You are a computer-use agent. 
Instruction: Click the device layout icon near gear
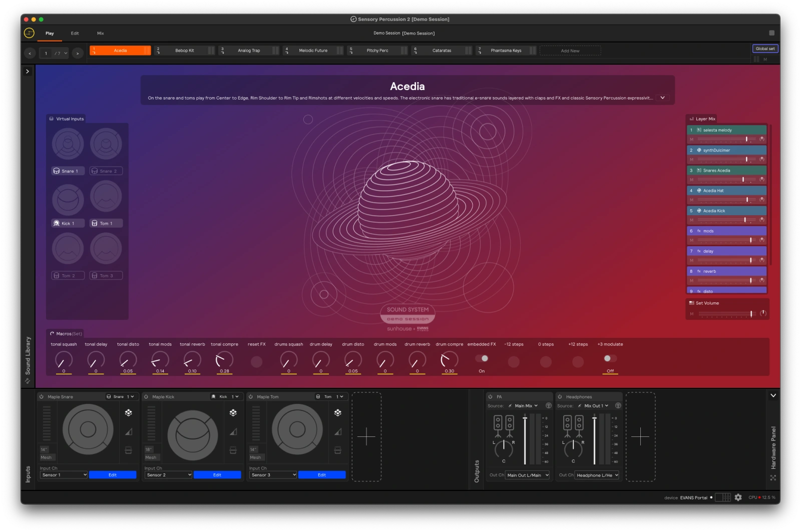click(723, 497)
